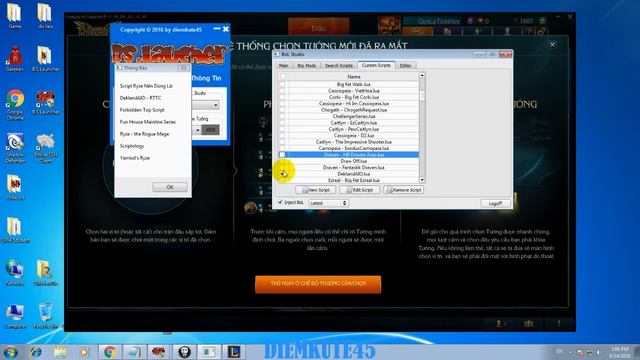Click the Edit Script button

(360, 190)
